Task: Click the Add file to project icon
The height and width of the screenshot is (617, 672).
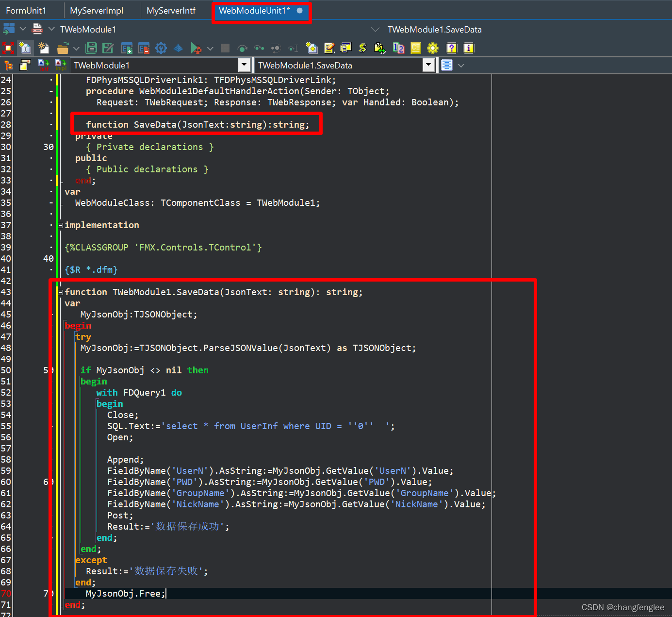Action: point(127,48)
